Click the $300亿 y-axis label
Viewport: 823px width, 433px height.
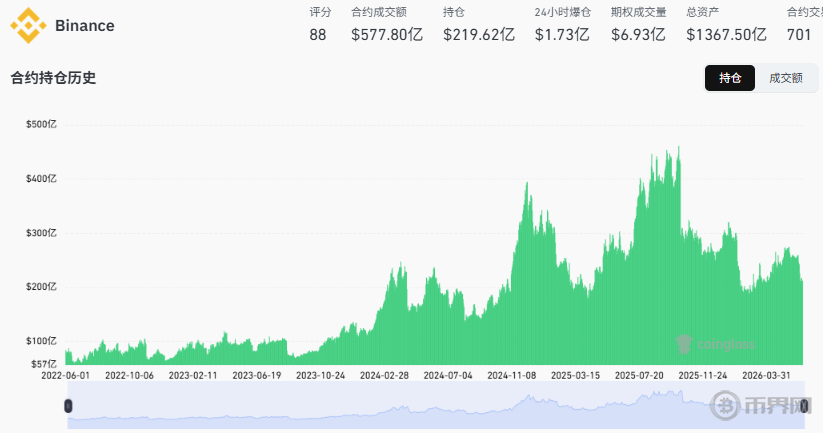41,233
